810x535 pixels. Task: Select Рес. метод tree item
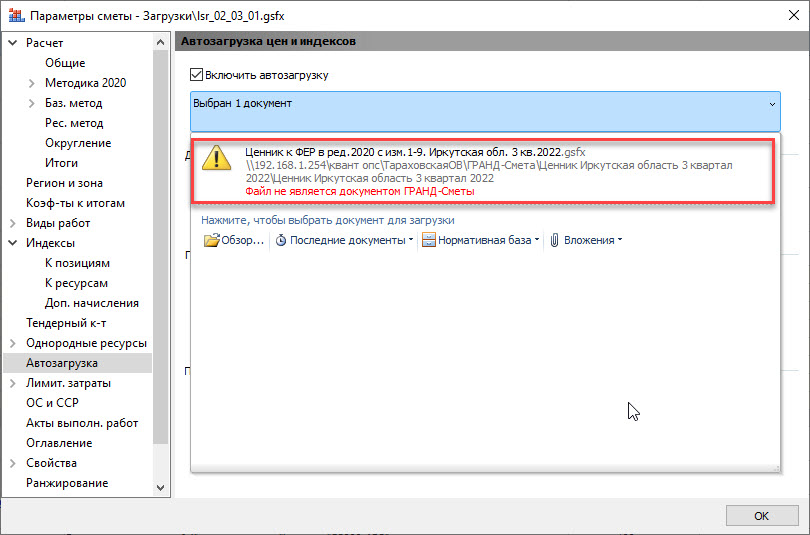click(x=74, y=123)
